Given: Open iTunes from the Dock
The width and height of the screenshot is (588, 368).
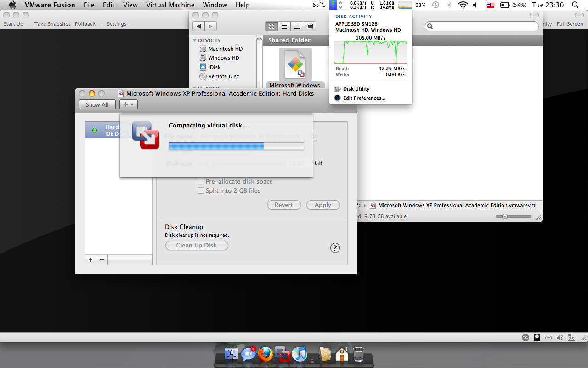Looking at the screenshot, I should pos(299,354).
